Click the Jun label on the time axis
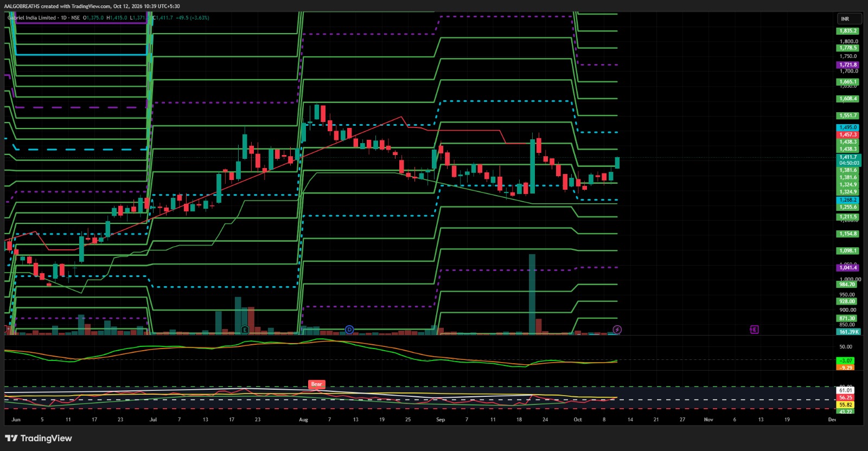The height and width of the screenshot is (451, 868). (16, 420)
